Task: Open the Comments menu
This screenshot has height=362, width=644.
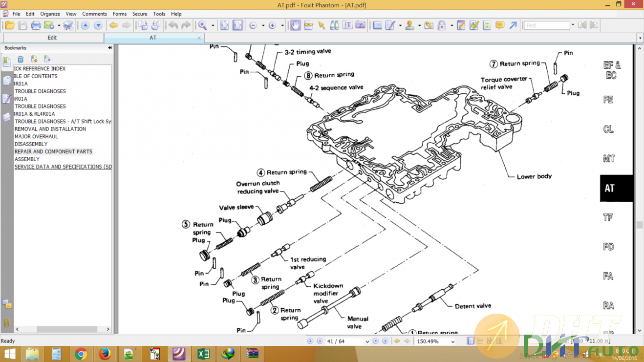Action: 94,14
